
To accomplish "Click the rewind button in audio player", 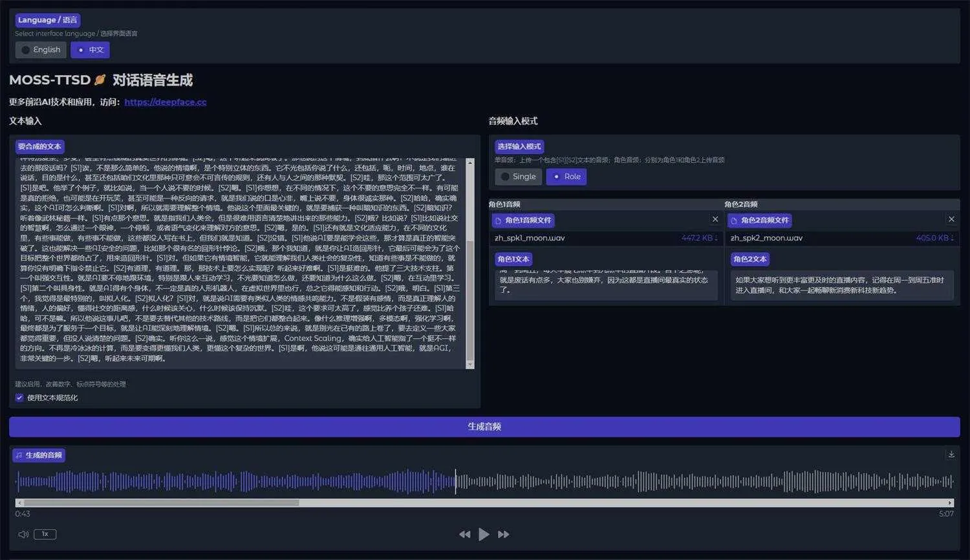I will (464, 534).
